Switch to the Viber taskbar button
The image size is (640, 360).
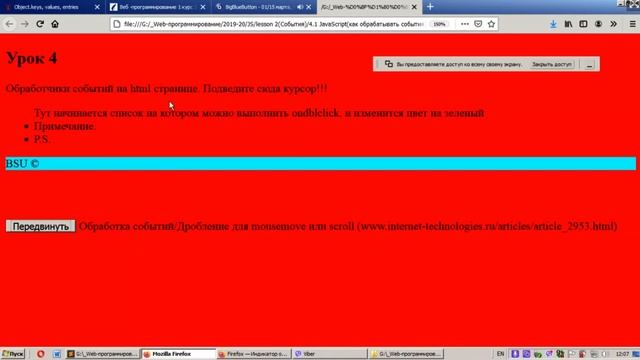click(x=330, y=354)
